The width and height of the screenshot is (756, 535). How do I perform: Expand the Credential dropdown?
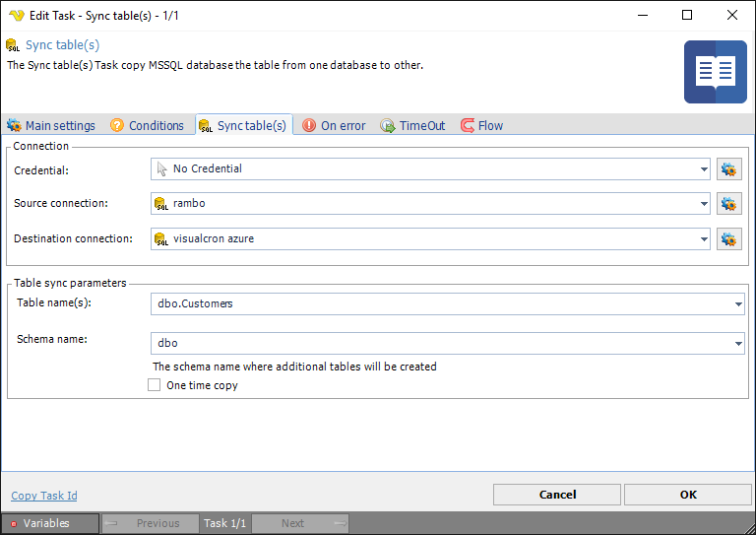(x=704, y=169)
